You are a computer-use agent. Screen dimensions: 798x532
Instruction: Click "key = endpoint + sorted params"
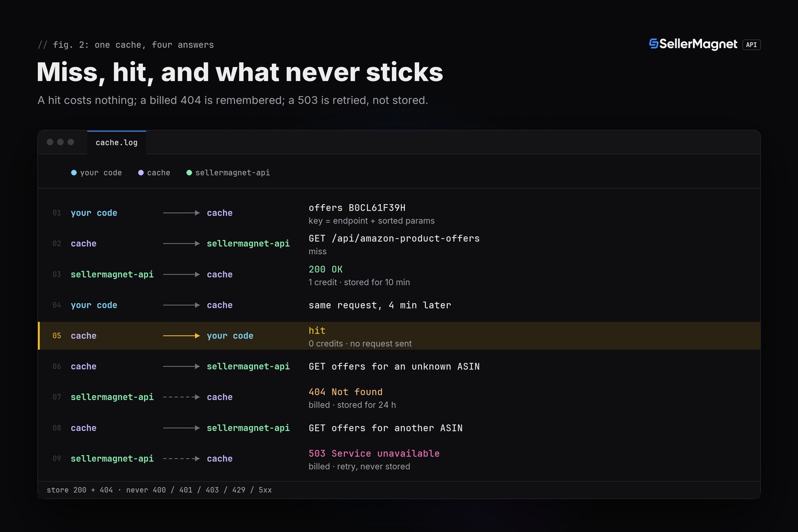coord(371,221)
